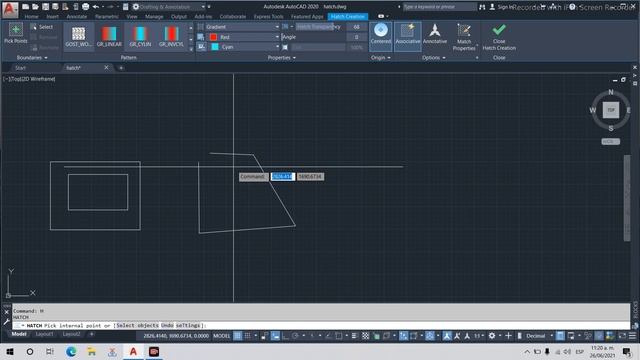Open the hatch type Gradient dropdown
Screen dimensions: 640x360
coord(242,27)
